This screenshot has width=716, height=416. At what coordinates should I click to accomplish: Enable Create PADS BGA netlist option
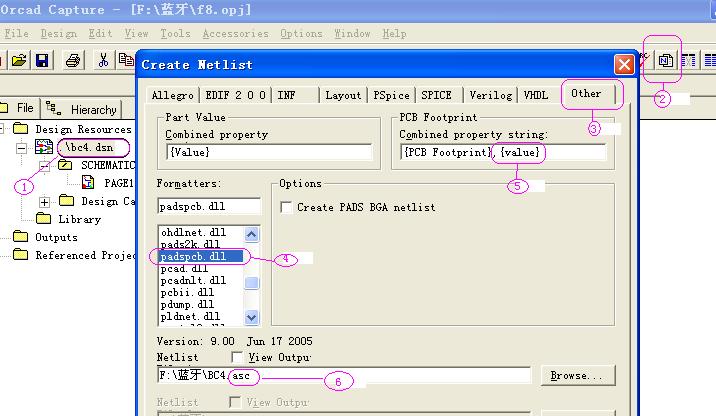coord(286,207)
